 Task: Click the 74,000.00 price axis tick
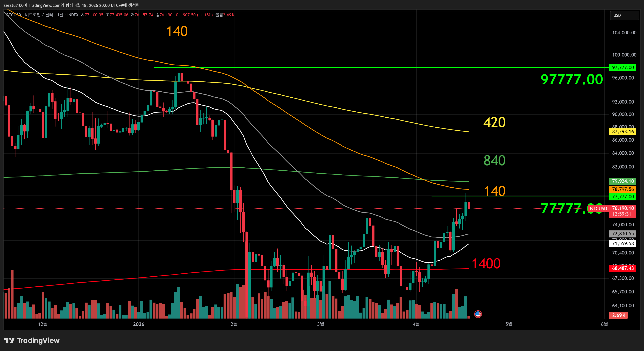(x=623, y=225)
